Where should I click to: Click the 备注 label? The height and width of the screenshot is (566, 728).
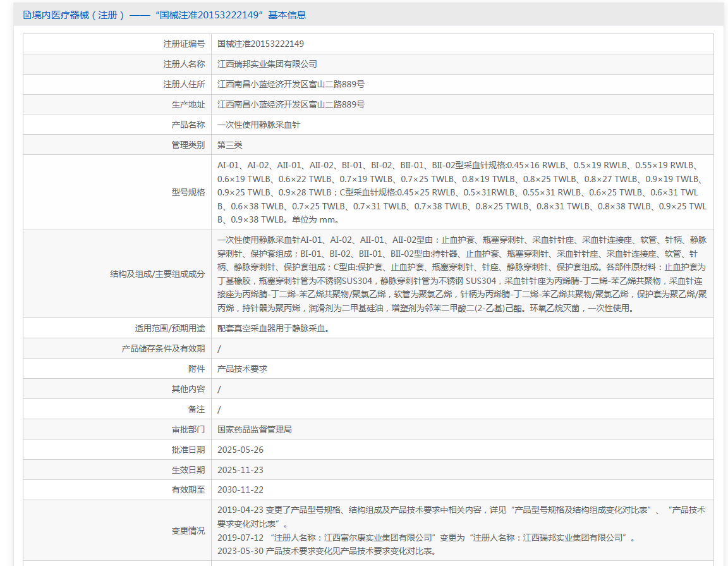pos(197,409)
